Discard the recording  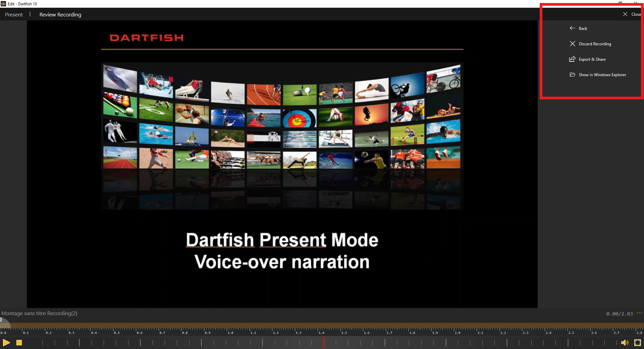pyautogui.click(x=590, y=44)
